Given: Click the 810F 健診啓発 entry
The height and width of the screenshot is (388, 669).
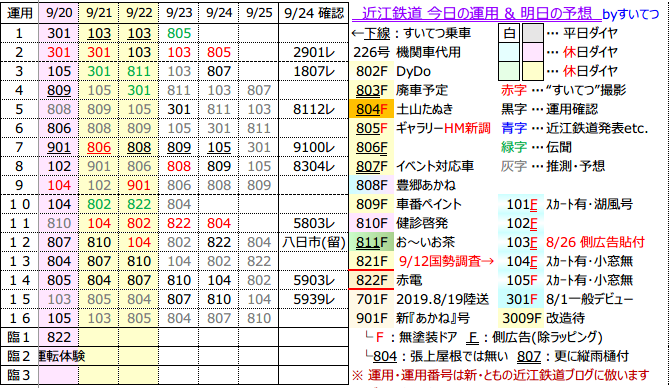Looking at the screenshot, I should 401,223.
